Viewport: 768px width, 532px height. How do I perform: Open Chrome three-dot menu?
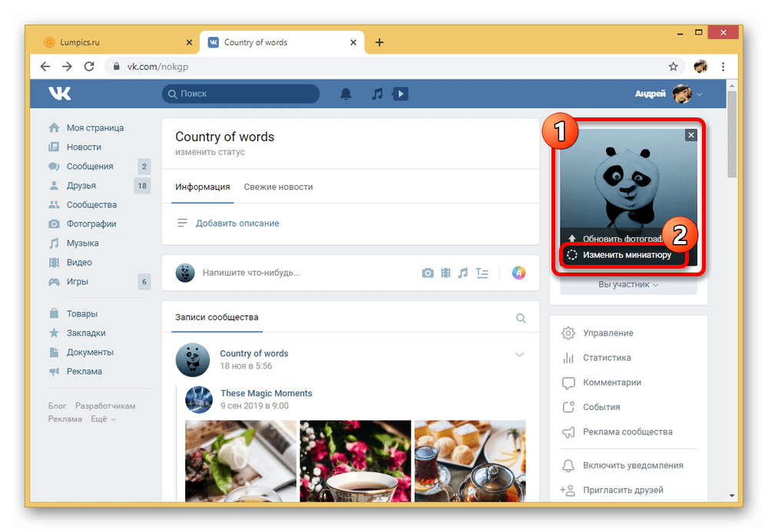(723, 67)
